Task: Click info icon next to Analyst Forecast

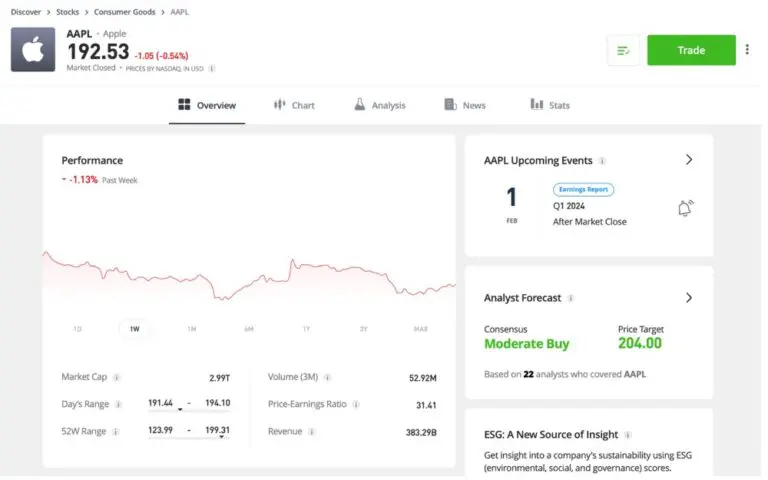Action: [571, 298]
